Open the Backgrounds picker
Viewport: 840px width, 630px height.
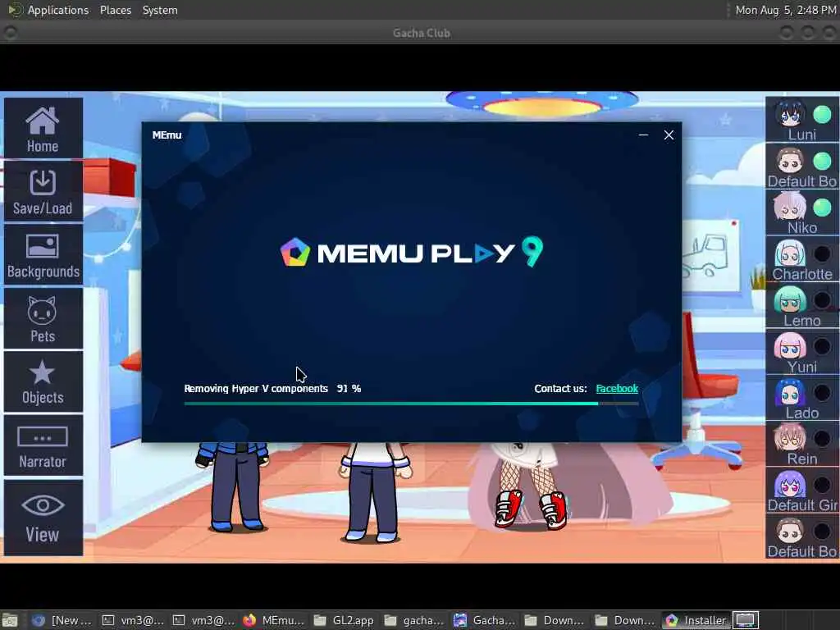(x=43, y=255)
